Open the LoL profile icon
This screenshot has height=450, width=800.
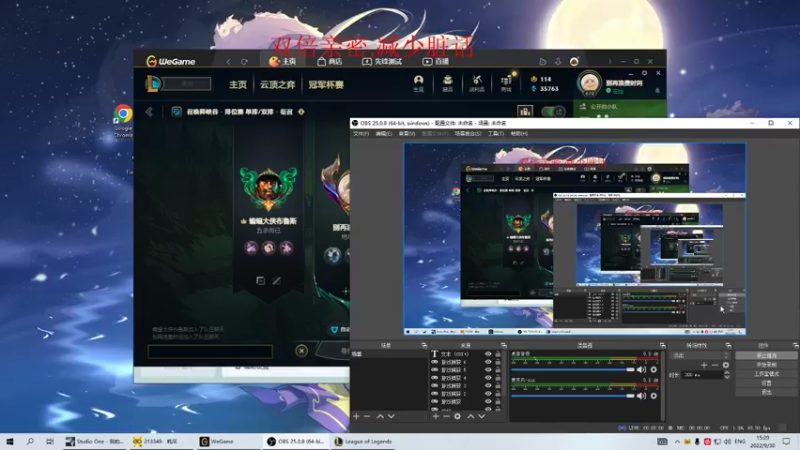point(418,84)
